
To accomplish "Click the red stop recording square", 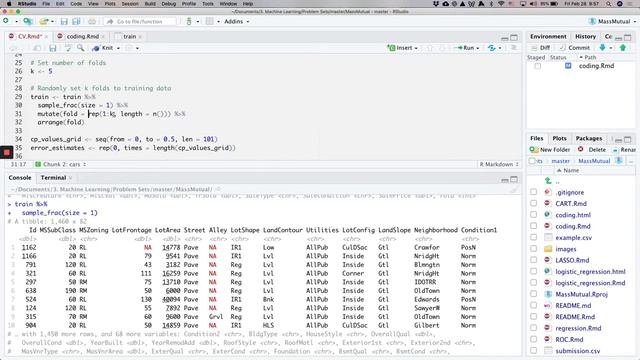I will (x=6, y=152).
